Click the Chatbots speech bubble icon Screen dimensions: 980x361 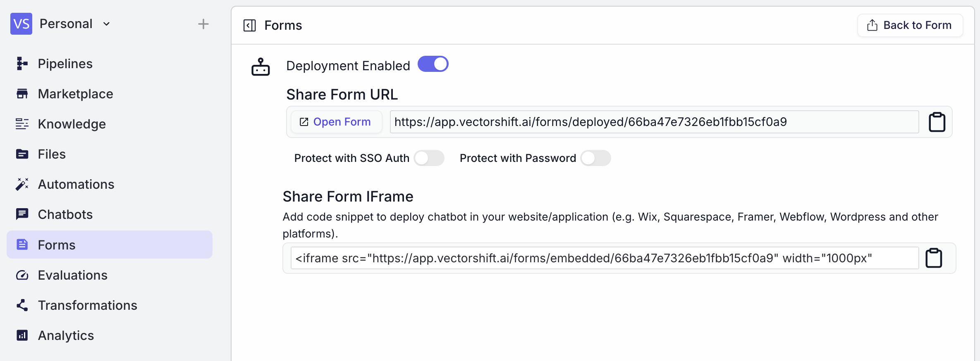pyautogui.click(x=22, y=214)
